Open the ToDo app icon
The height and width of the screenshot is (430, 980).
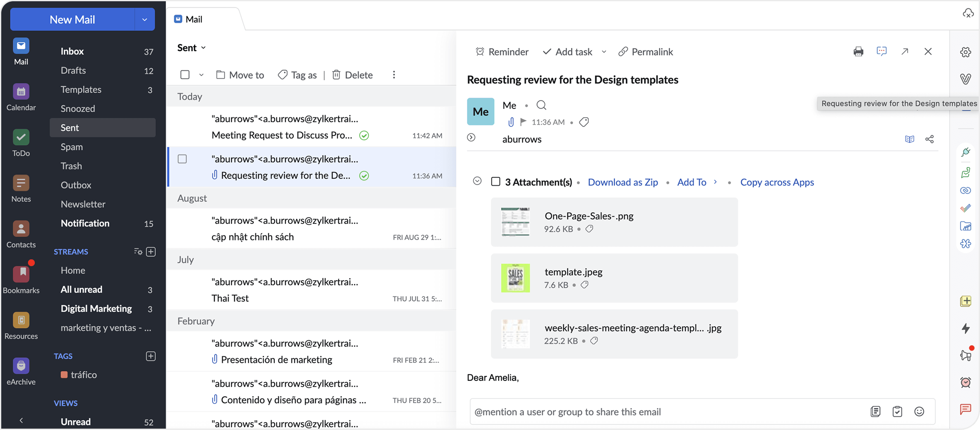point(21,138)
